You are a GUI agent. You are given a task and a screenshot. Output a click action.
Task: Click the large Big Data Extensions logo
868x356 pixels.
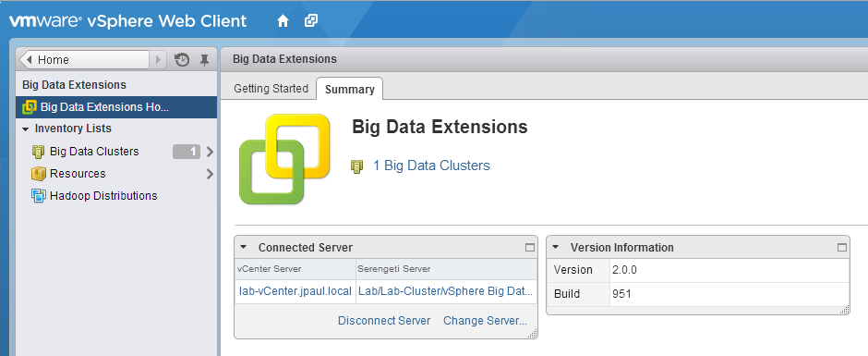284,159
